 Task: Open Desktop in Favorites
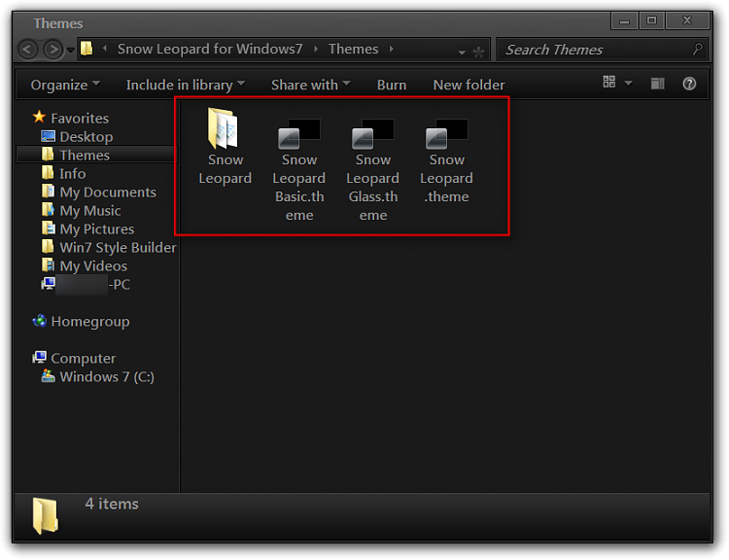pyautogui.click(x=77, y=137)
